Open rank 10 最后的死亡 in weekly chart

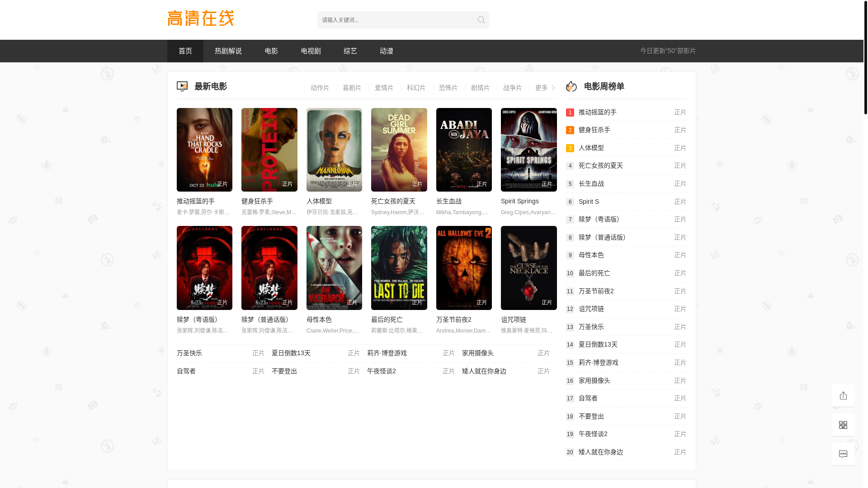pyautogui.click(x=627, y=273)
